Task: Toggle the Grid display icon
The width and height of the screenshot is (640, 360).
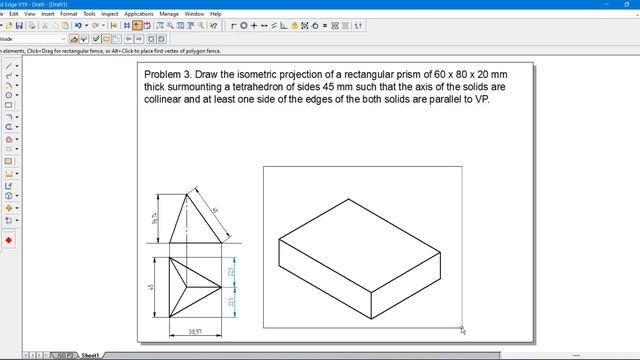Action: click(127, 26)
